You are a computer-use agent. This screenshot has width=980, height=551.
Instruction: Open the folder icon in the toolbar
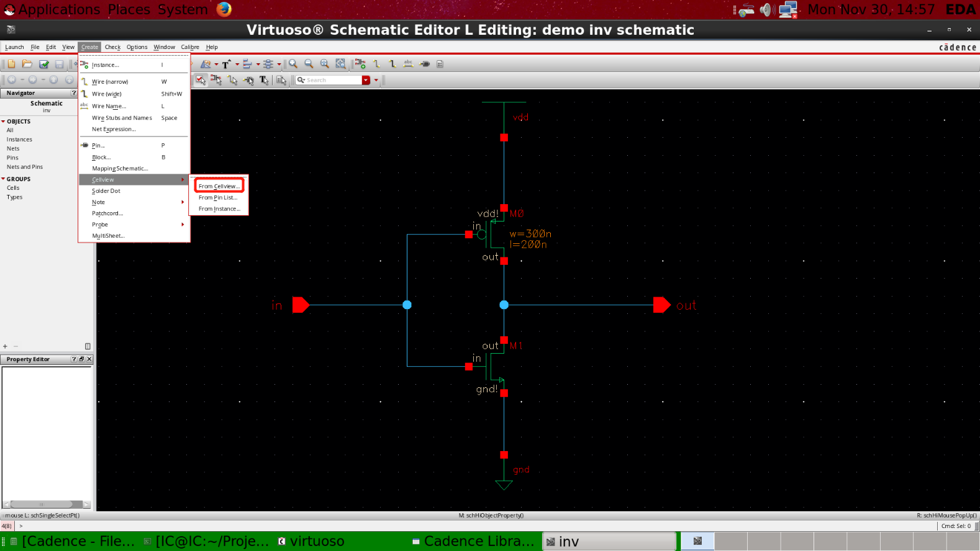(x=27, y=64)
